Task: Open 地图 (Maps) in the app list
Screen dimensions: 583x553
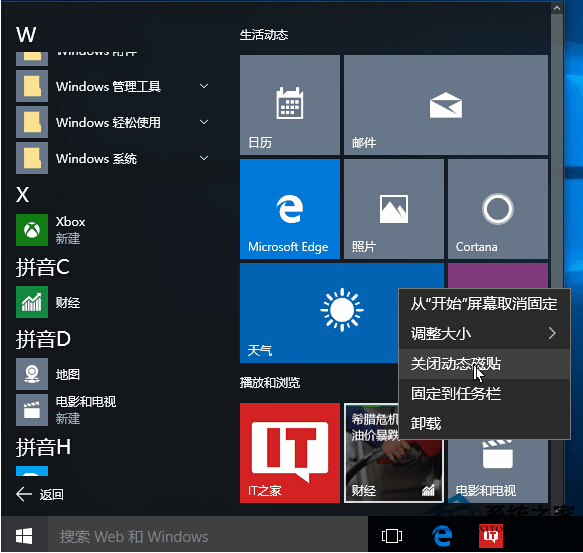Action: coord(112,374)
